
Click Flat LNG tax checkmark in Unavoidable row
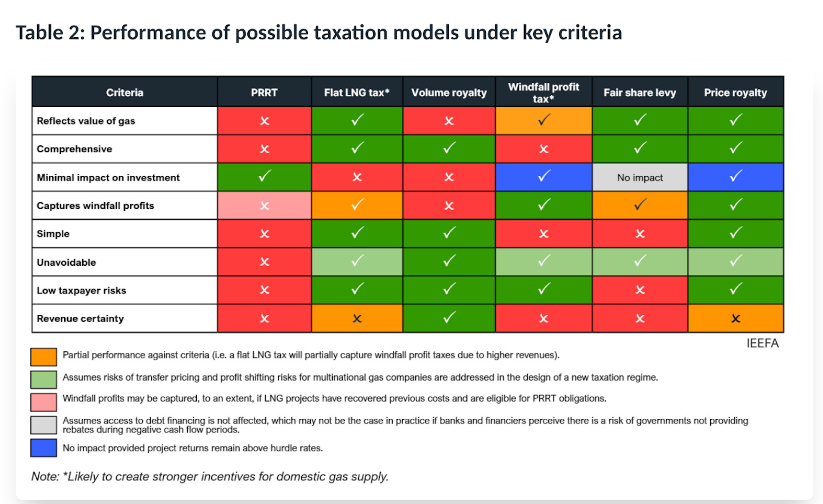coord(357,261)
